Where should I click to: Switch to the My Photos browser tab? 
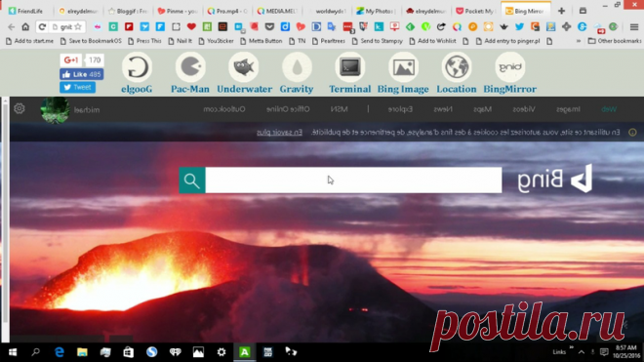click(x=376, y=11)
